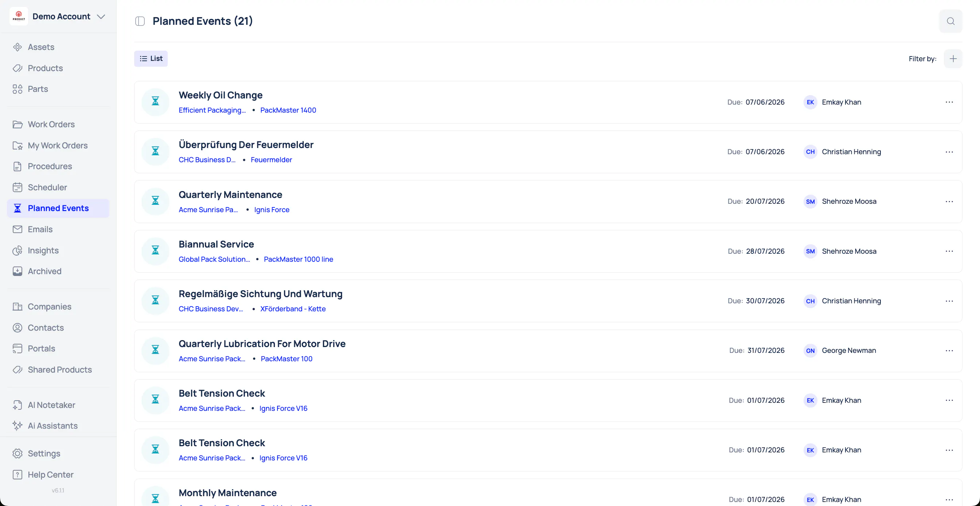The width and height of the screenshot is (980, 506).
Task: Click the Ai Assistants sparkle icon
Action: [x=17, y=426]
